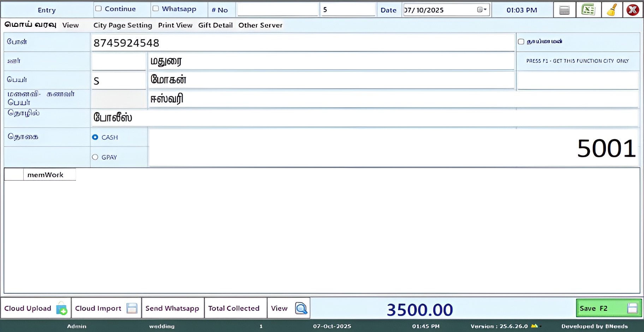
Task: Select the CASH payment option
Action: 95,137
